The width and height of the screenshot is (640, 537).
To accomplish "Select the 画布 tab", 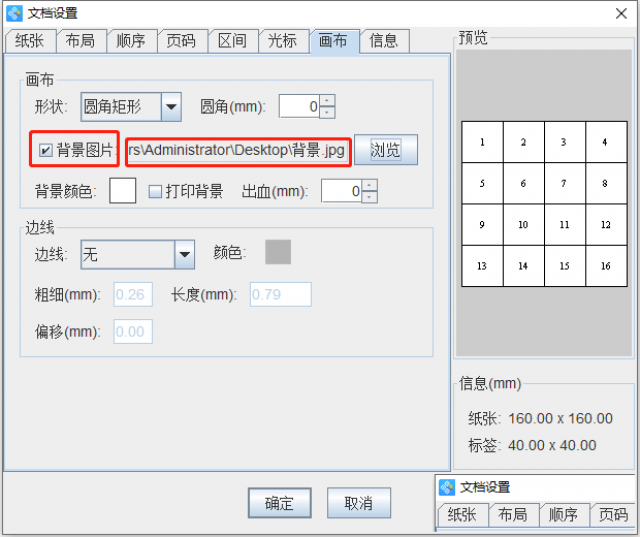I will [334, 41].
